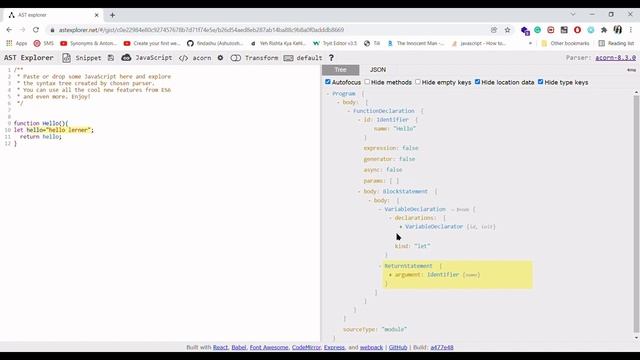
Task: Click the async: false entry
Action: pyautogui.click(x=383, y=170)
